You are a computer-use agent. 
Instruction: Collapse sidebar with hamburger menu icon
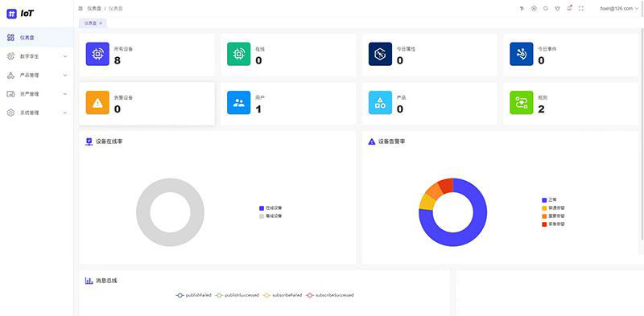[x=80, y=8]
